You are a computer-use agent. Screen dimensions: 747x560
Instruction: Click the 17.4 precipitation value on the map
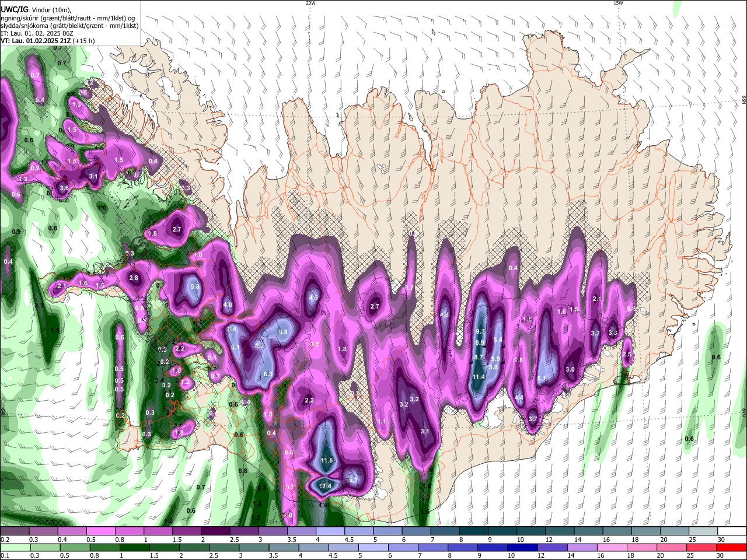tap(325, 486)
